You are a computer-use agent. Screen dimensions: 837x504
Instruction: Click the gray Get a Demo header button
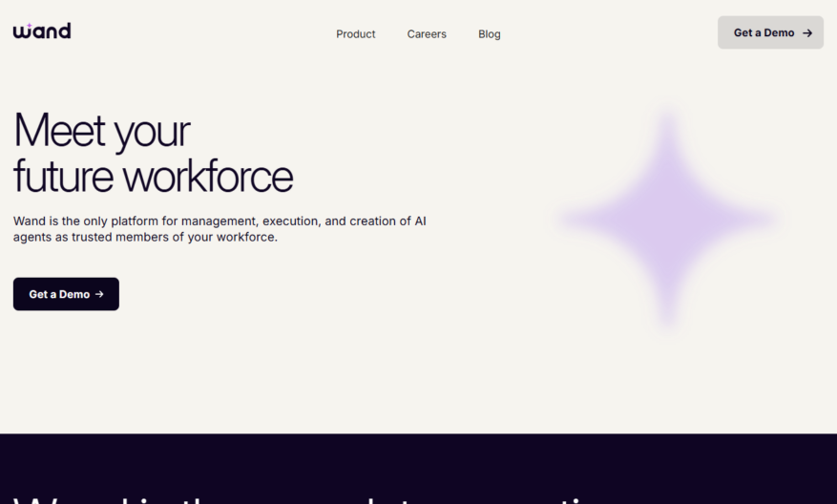pyautogui.click(x=770, y=32)
